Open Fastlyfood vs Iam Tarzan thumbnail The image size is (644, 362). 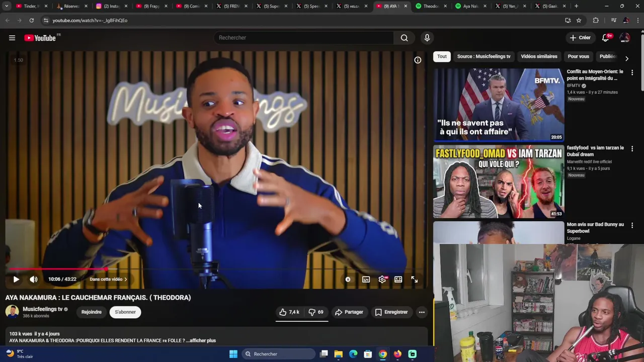[499, 182]
